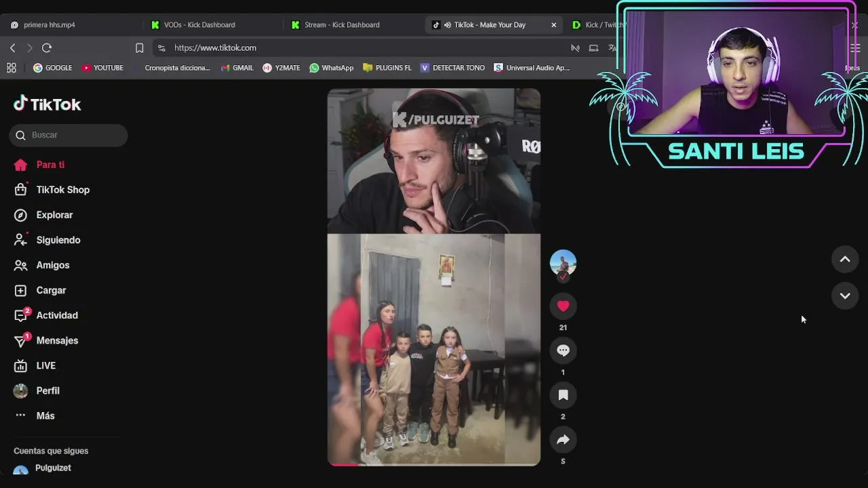Reload the page with the refresh icon
The image size is (868, 488).
47,47
